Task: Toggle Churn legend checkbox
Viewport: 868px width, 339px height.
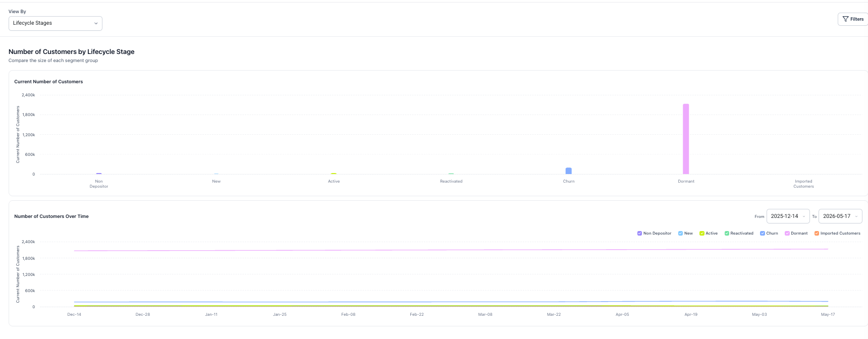Action: 763,233
